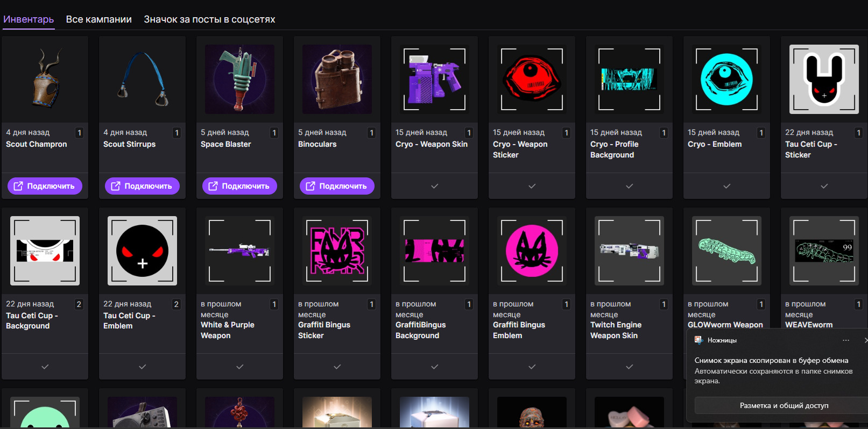The height and width of the screenshot is (429, 868).
Task: Open the Tau Ceti Cup Sticker bunny icon
Action: coord(824,79)
